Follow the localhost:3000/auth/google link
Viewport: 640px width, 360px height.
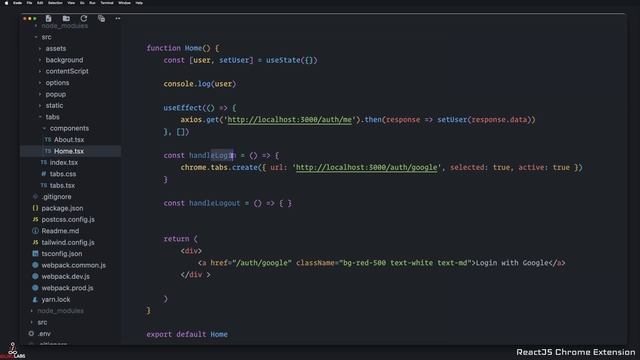(366, 167)
